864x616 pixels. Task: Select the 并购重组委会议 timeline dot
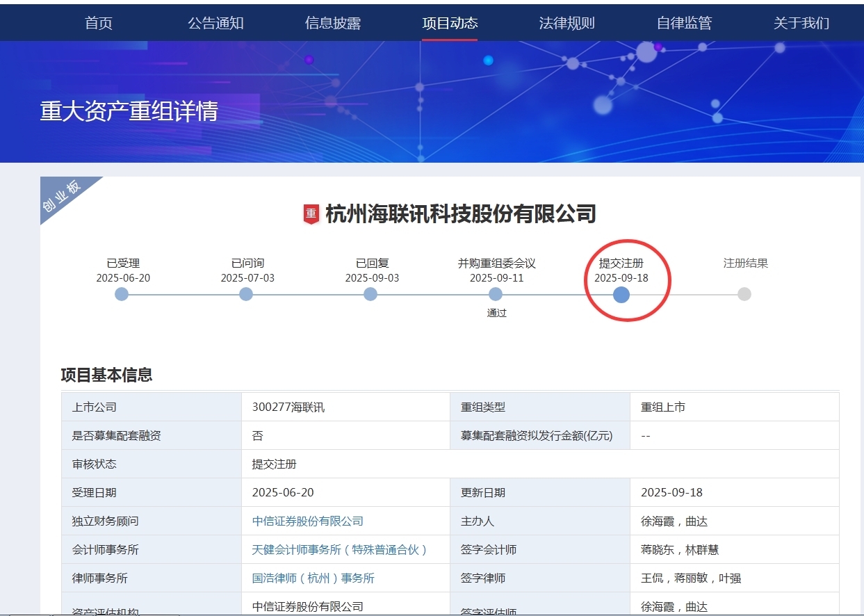click(496, 294)
